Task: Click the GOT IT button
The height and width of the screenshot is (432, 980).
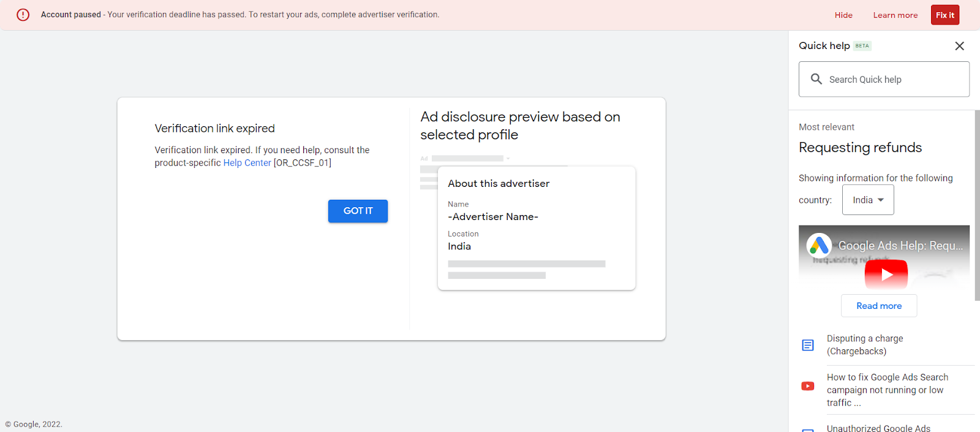Action: (x=358, y=211)
